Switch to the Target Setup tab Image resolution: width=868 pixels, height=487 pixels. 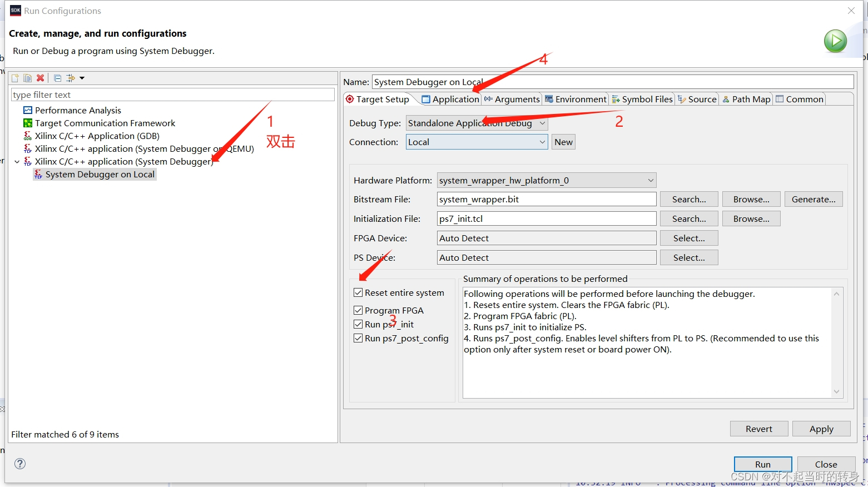(x=378, y=99)
